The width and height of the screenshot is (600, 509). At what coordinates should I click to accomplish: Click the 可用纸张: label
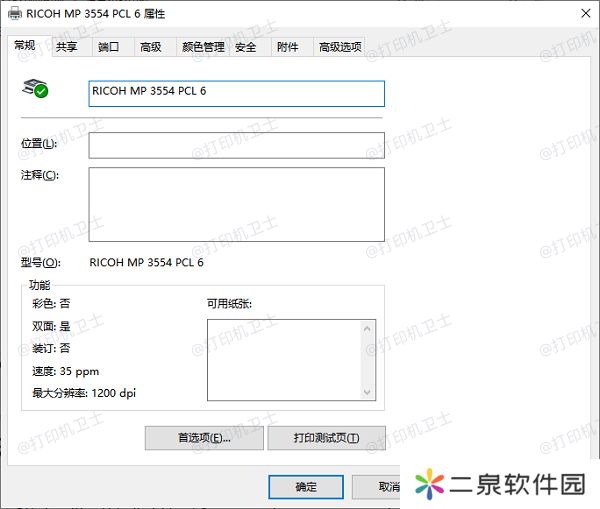pos(229,304)
